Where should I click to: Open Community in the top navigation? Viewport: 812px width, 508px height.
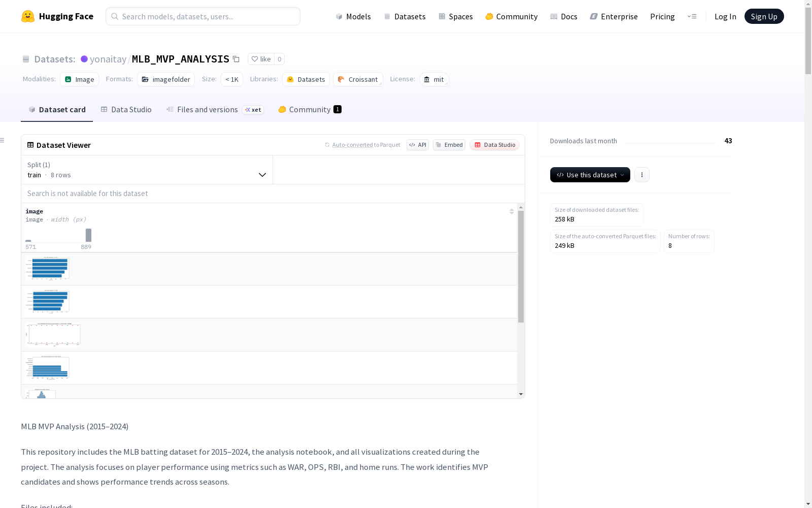tap(512, 16)
